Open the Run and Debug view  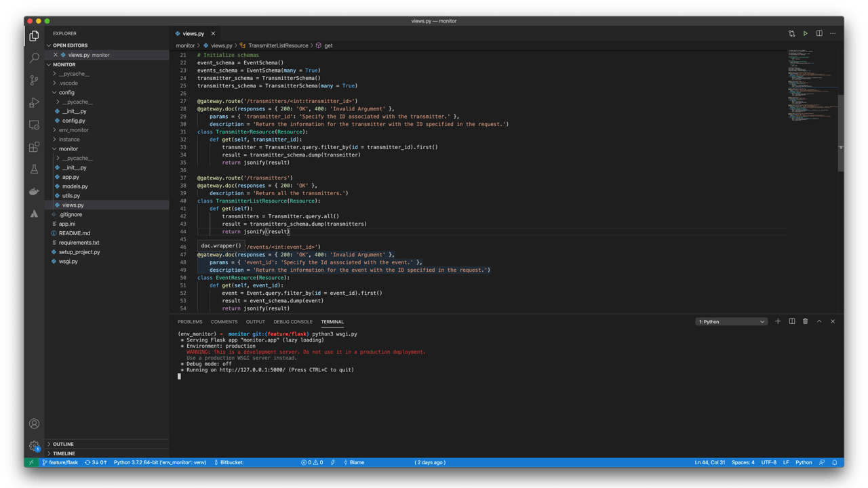(x=34, y=102)
